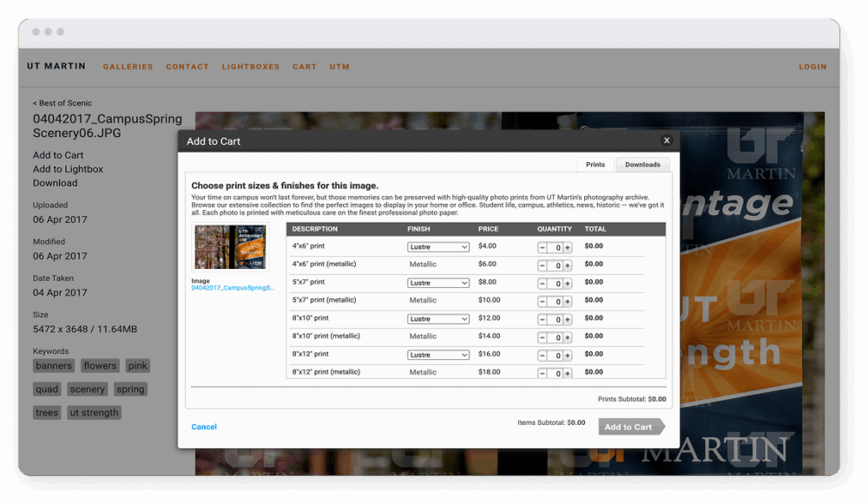Go back to Best of Scenic
868x503 pixels.
click(62, 103)
